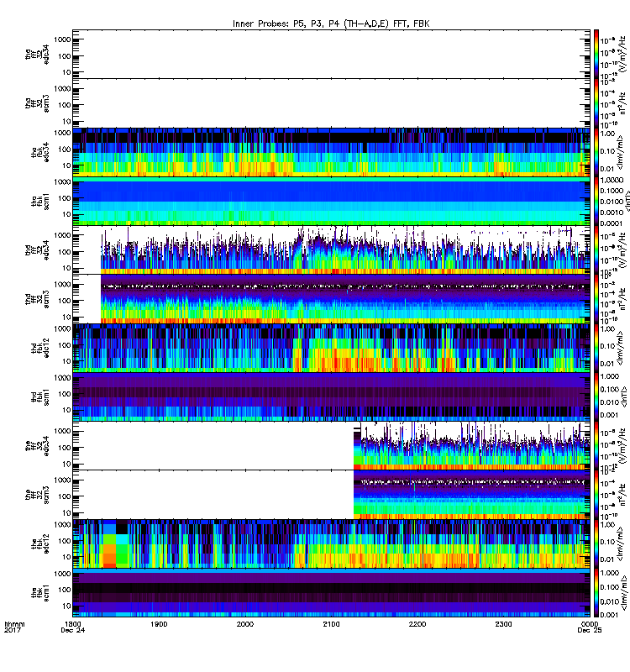The height and width of the screenshot is (672, 630).
Task: Click the the fff 32 edc34 spectrogram data
Action: pyautogui.click(x=472, y=446)
